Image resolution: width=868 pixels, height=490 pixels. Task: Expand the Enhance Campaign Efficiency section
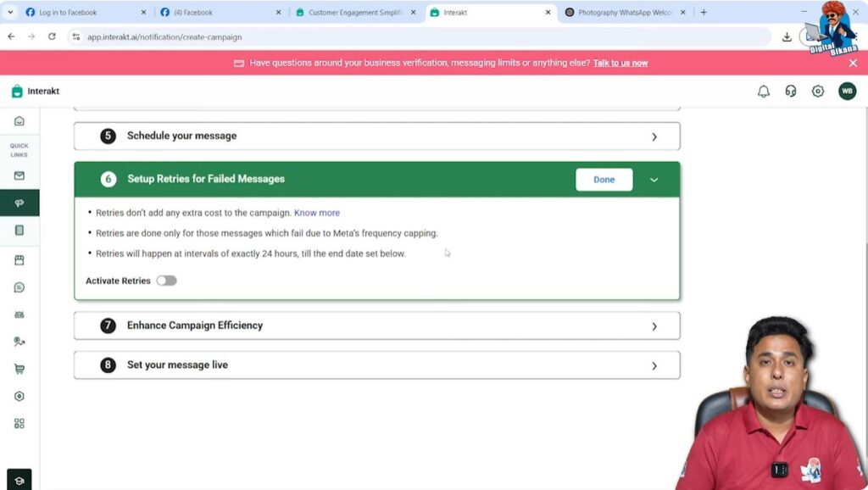pos(654,325)
